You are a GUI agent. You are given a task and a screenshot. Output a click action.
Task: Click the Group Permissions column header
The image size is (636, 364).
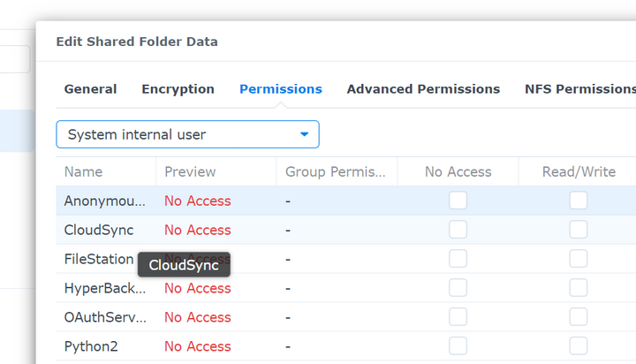click(336, 172)
